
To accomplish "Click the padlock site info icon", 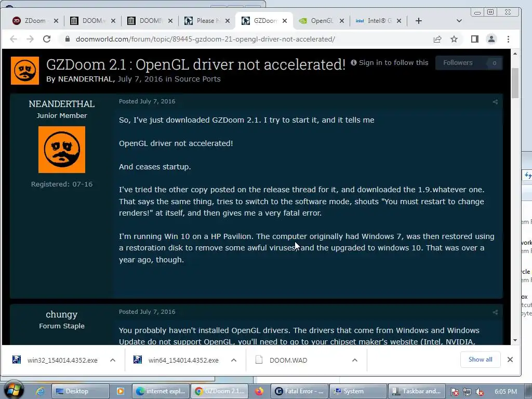I will pyautogui.click(x=68, y=39).
